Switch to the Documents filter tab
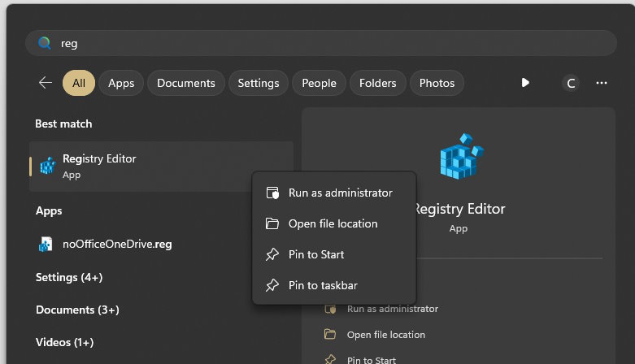635x364 pixels. 186,83
